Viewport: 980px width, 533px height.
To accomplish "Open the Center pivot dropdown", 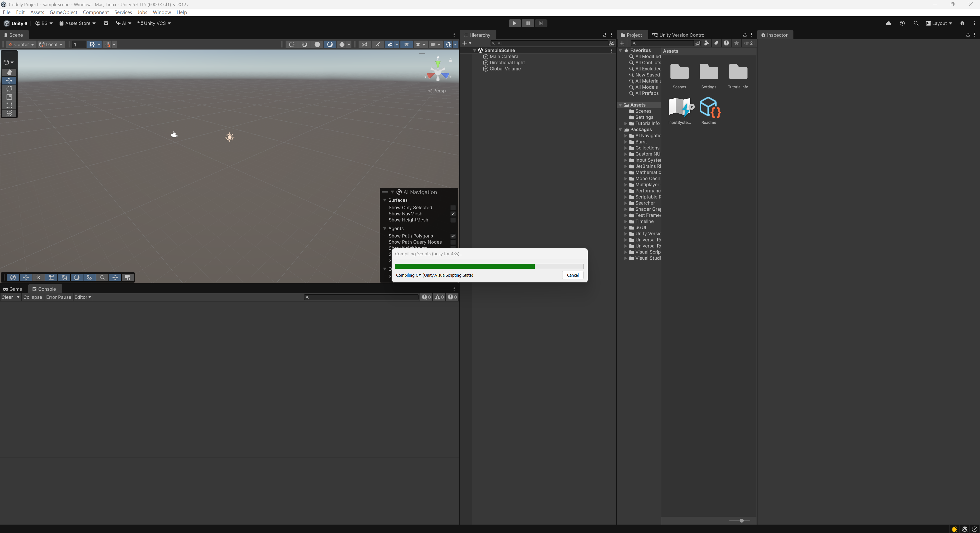I will 21,44.
